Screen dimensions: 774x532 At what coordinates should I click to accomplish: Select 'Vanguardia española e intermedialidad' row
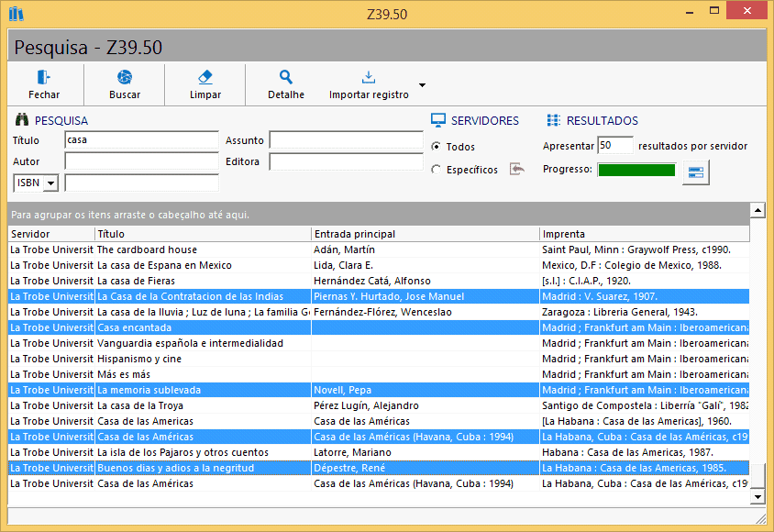point(379,343)
